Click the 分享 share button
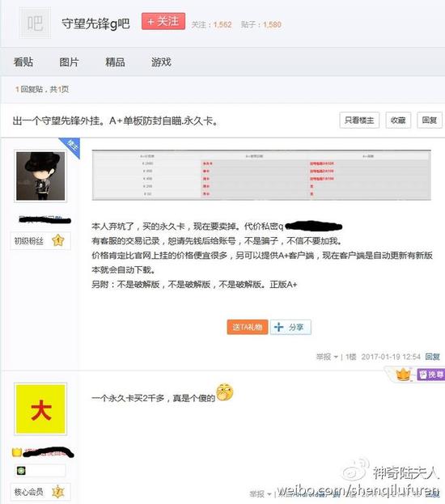The height and width of the screenshot is (504, 445). coord(290,327)
